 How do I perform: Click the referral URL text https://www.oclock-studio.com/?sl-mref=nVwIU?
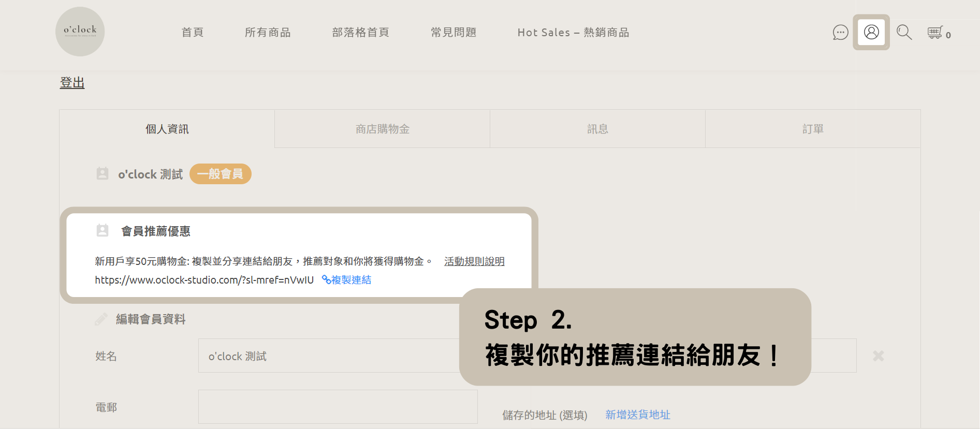pos(204,280)
